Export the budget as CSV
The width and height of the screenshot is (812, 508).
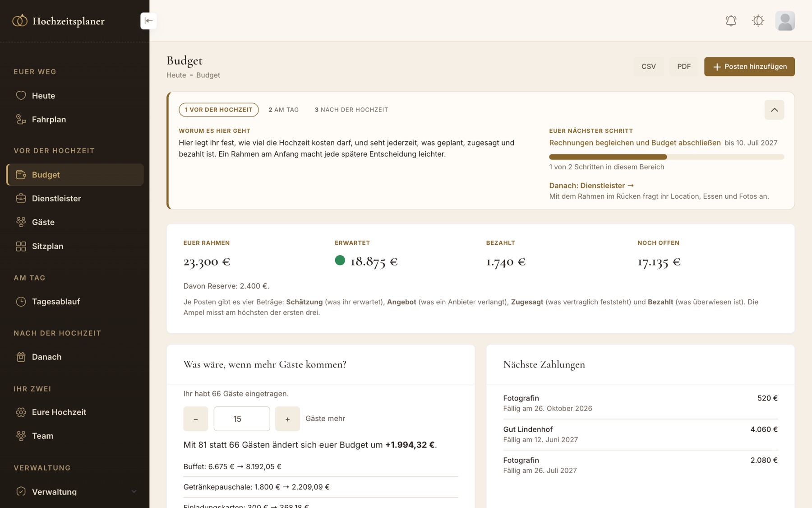(x=648, y=66)
